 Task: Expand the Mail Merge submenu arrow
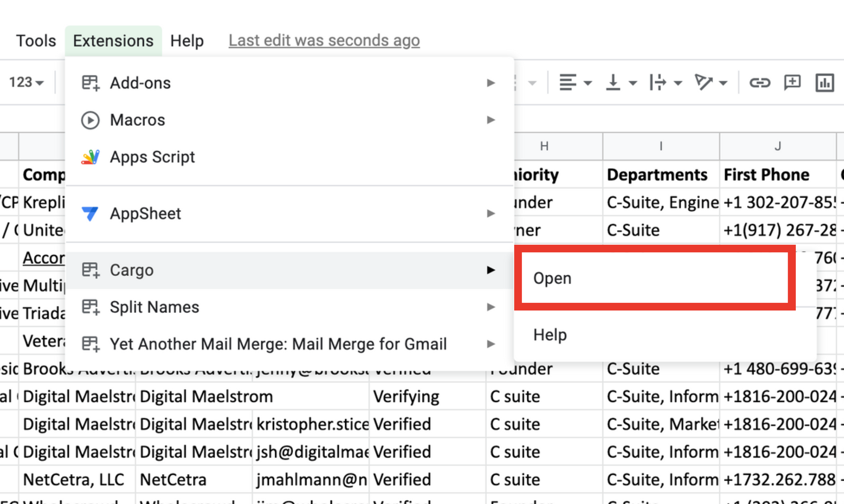pos(491,344)
